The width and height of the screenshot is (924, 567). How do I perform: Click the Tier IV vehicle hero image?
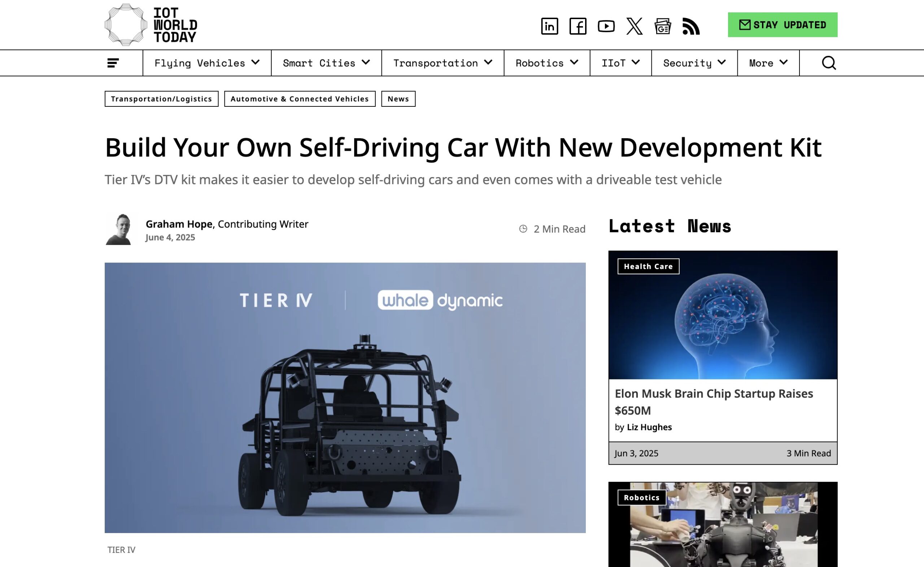[345, 397]
